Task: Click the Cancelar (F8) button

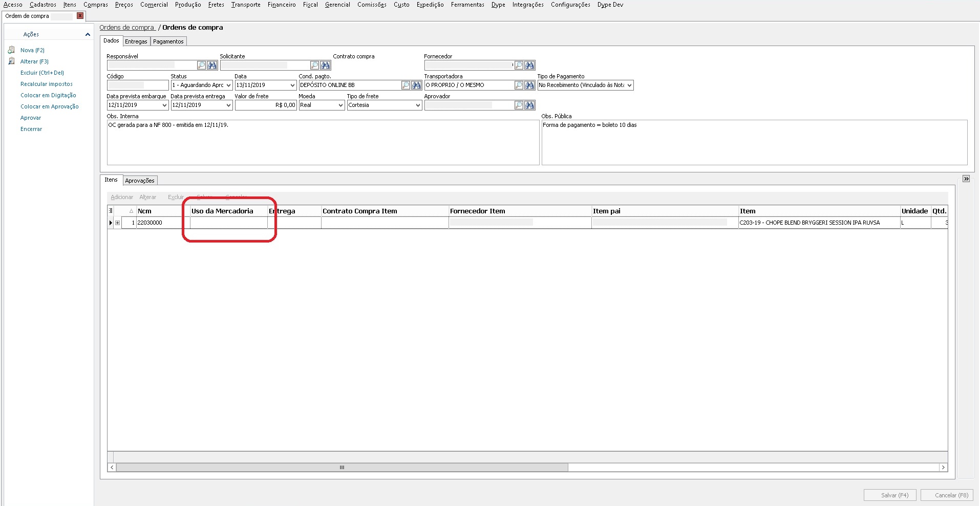Action: 947,495
